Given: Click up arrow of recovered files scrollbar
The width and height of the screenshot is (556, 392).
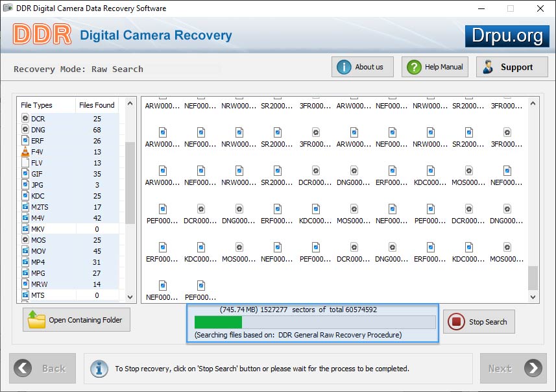Looking at the screenshot, I should pos(533,104).
